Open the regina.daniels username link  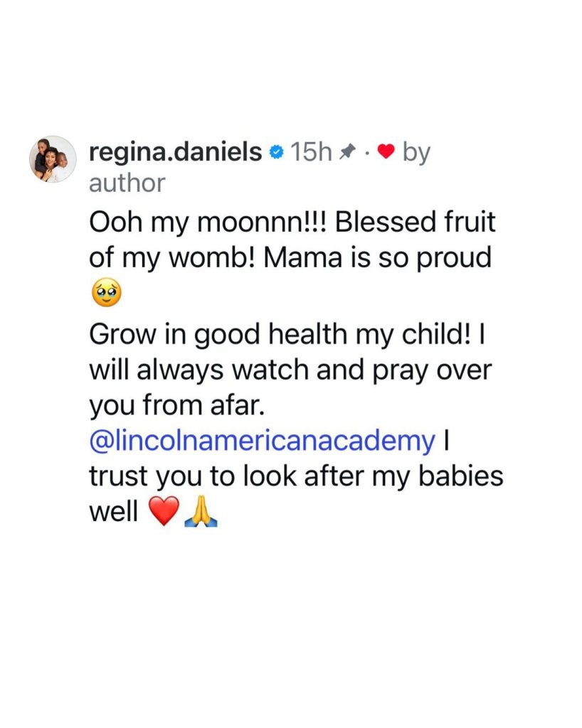175,151
